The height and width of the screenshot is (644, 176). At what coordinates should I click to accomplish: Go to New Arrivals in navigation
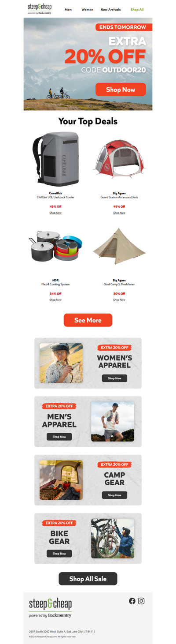pyautogui.click(x=110, y=9)
